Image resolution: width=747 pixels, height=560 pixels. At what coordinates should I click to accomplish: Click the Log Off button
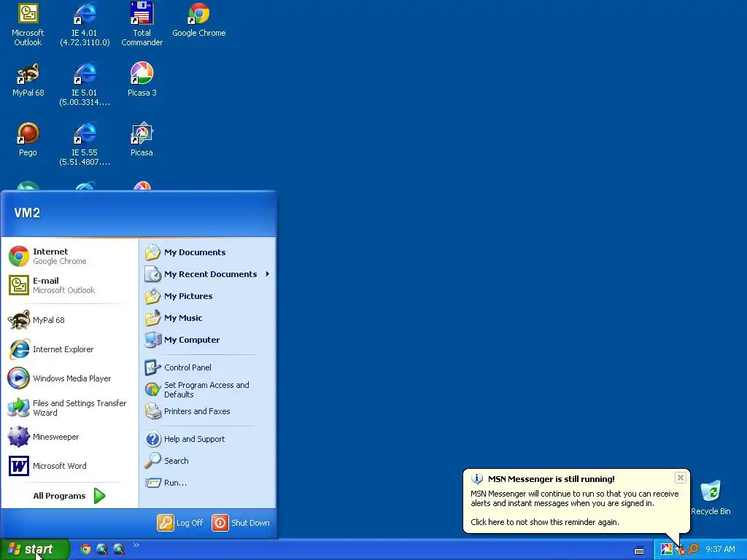click(180, 523)
